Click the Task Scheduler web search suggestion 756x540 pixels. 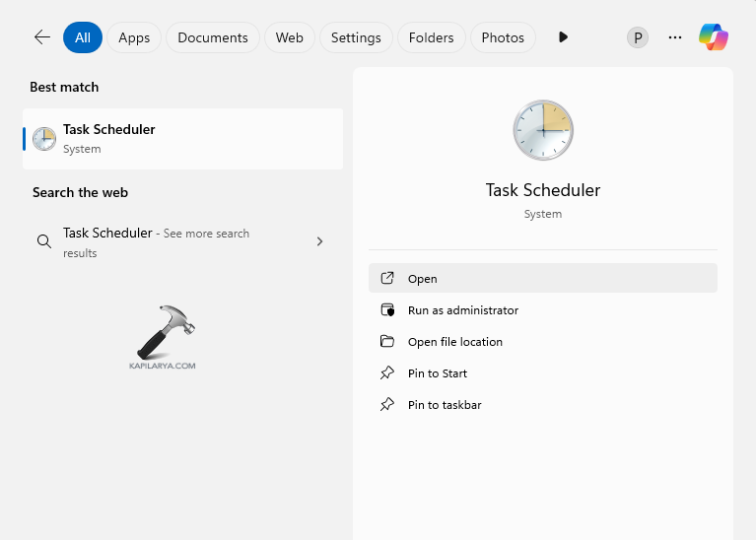158,241
